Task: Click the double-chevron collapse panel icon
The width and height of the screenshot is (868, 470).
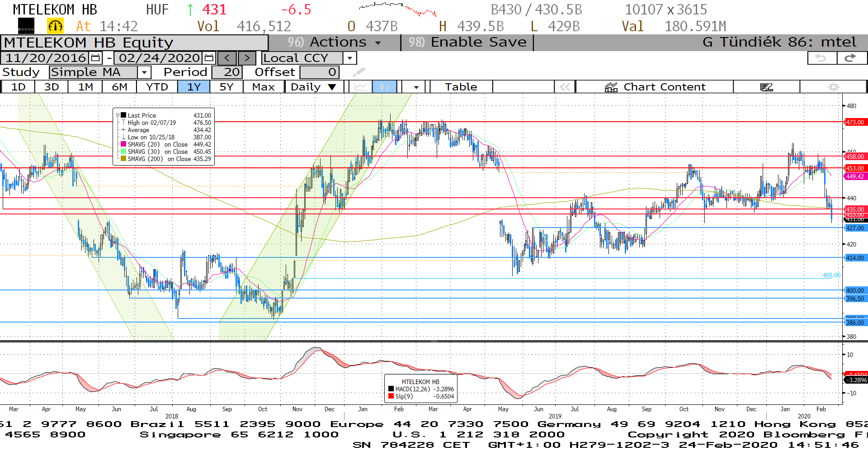Action: point(565,87)
